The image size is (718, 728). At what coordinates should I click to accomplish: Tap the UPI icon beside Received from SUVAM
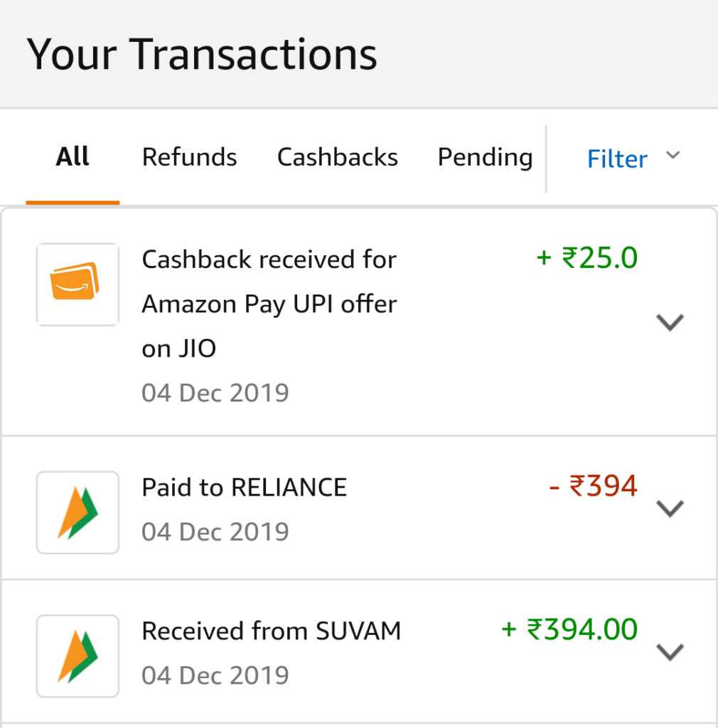[77, 656]
